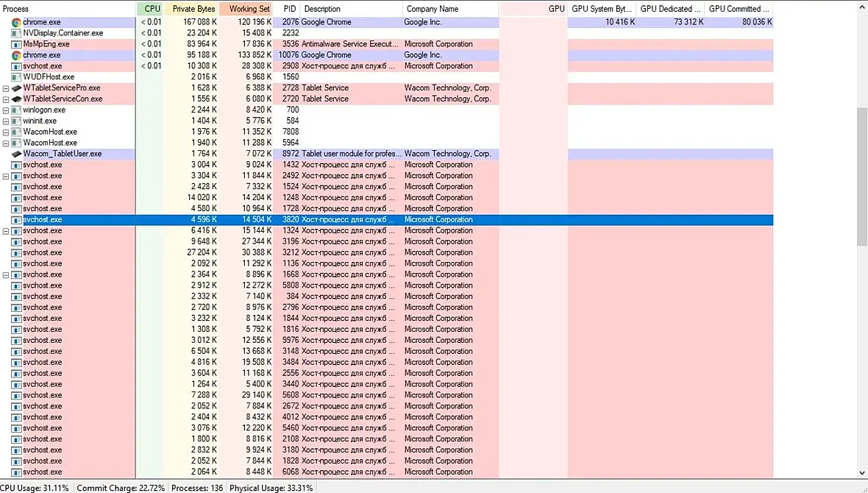Click 'Processes: 136' in status bar
Screen dimensions: 868x493
coord(197,488)
